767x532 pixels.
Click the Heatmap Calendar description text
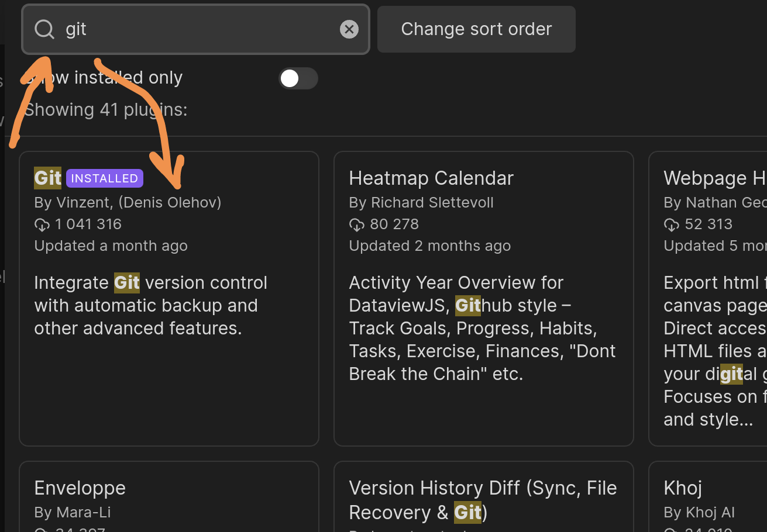[x=482, y=328]
